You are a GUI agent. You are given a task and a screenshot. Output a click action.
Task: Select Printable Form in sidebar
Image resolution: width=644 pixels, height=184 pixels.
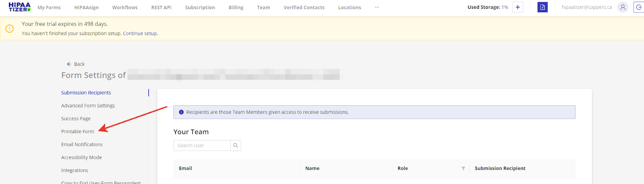pyautogui.click(x=78, y=132)
